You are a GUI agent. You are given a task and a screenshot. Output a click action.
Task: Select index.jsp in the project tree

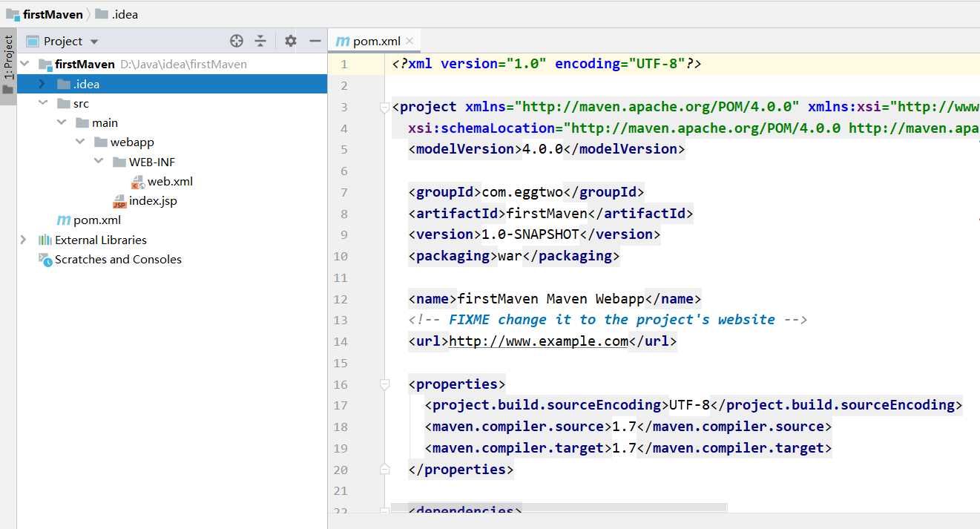click(153, 200)
